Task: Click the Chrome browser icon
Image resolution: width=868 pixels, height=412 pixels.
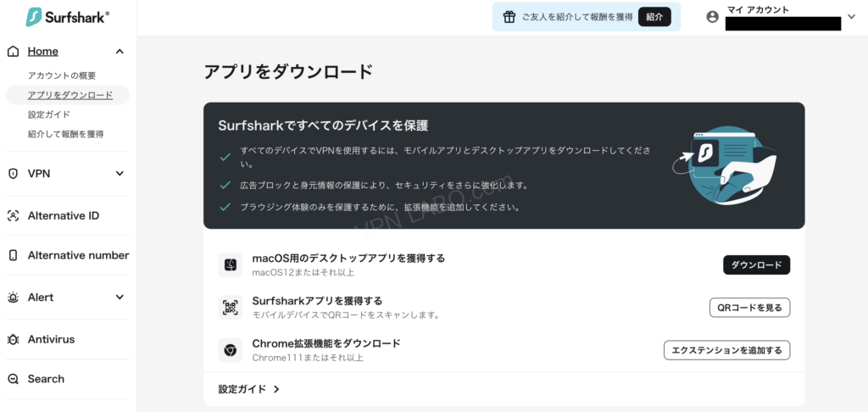Action: pos(231,350)
